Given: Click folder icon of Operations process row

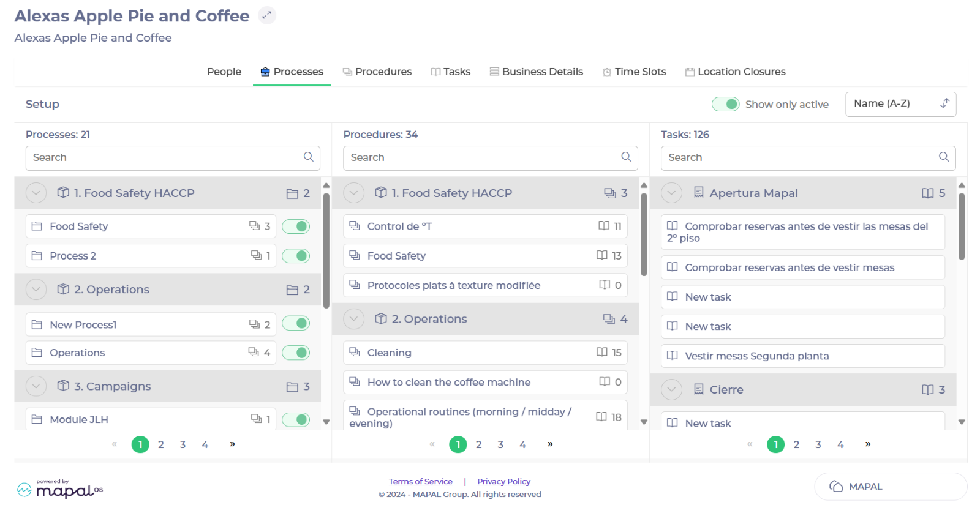Looking at the screenshot, I should point(37,353).
